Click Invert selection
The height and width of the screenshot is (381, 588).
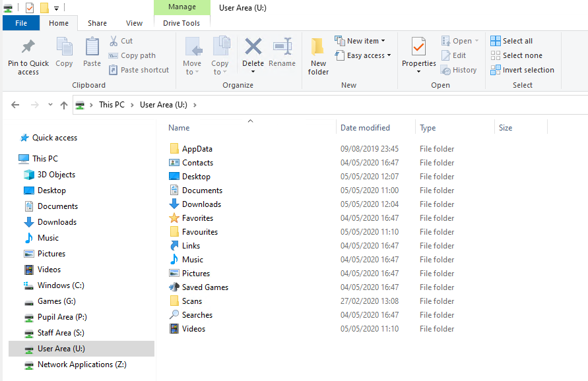[523, 70]
